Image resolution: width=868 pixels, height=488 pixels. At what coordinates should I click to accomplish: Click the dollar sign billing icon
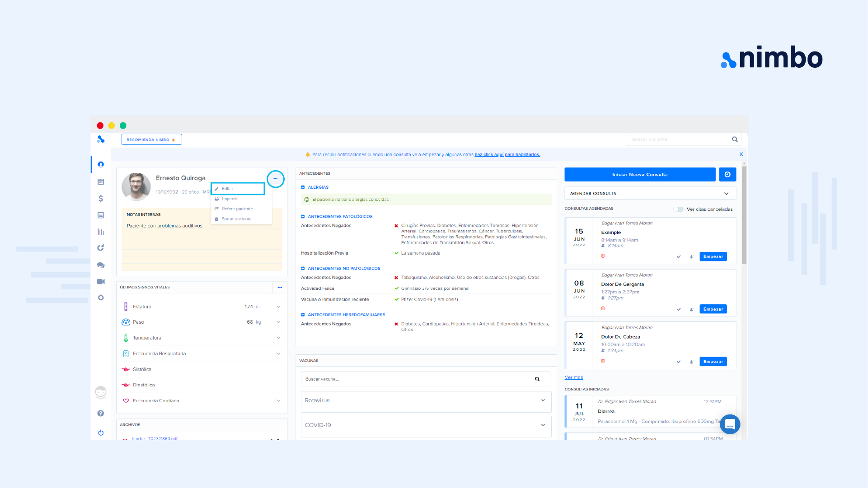coord(101,198)
